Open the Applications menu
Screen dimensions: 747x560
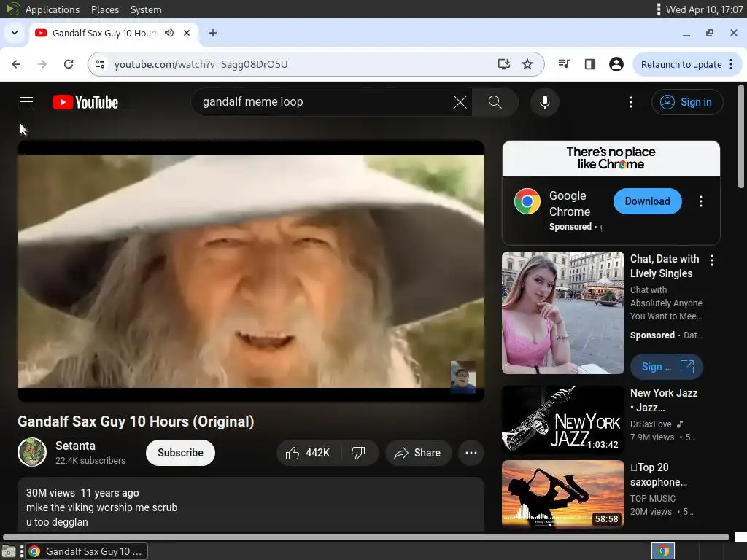53,9
